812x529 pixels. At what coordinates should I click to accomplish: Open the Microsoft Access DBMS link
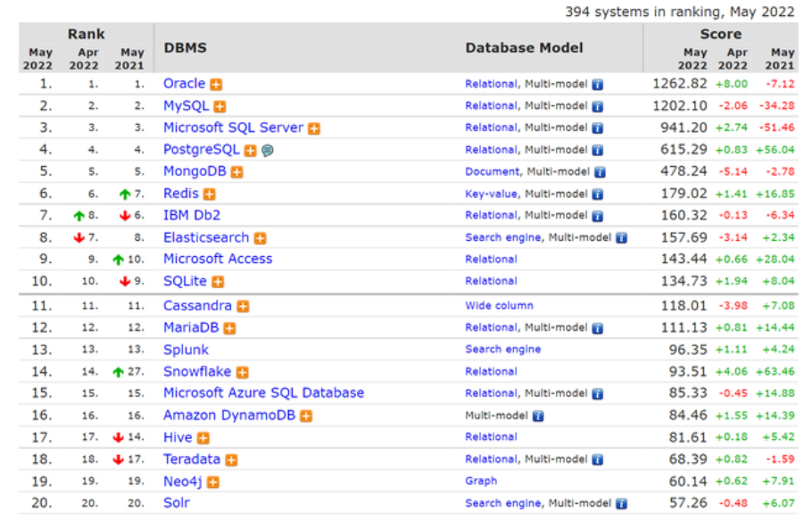218,259
